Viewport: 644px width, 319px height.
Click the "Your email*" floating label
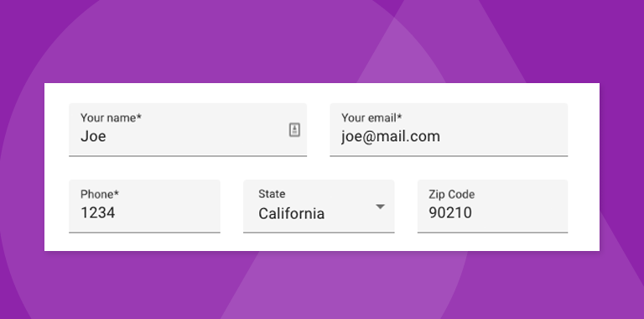(371, 118)
